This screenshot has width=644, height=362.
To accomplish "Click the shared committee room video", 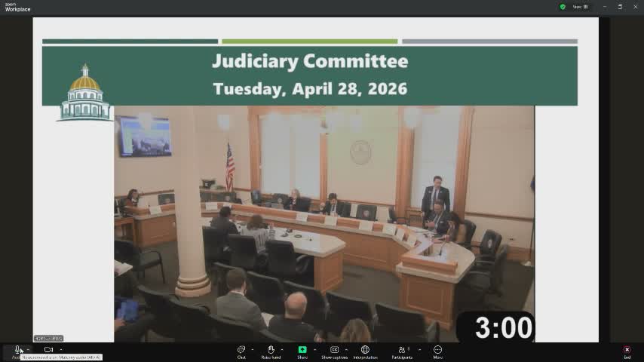I will point(324,224).
